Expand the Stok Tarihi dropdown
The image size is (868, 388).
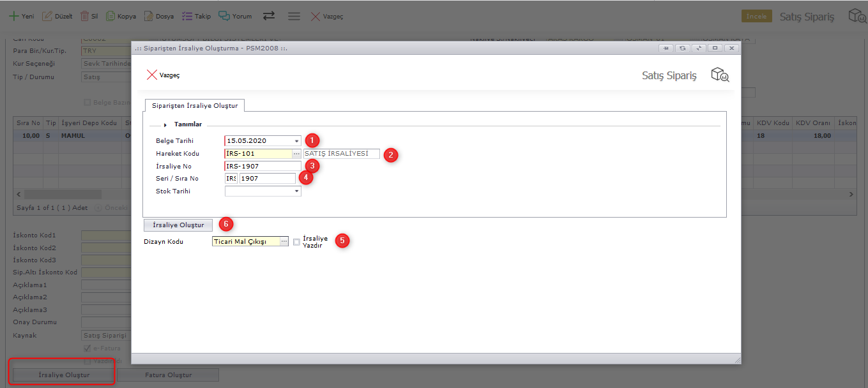pos(296,191)
